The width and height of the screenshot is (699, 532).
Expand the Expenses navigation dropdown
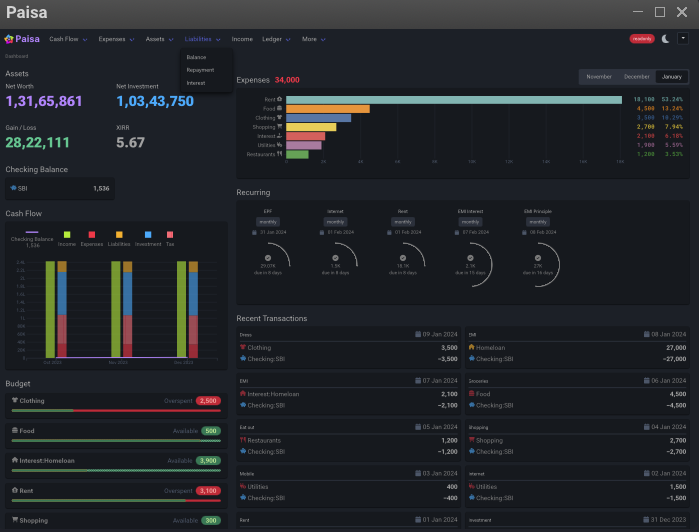coord(116,39)
